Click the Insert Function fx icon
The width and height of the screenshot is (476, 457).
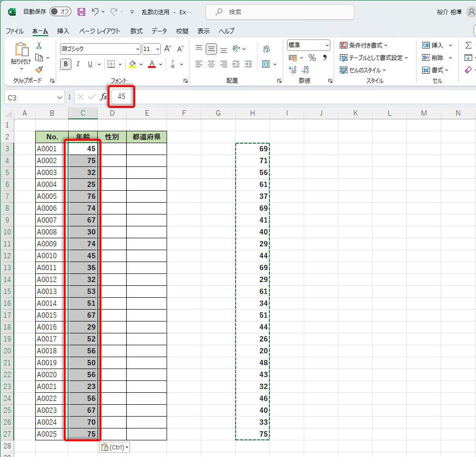[103, 97]
